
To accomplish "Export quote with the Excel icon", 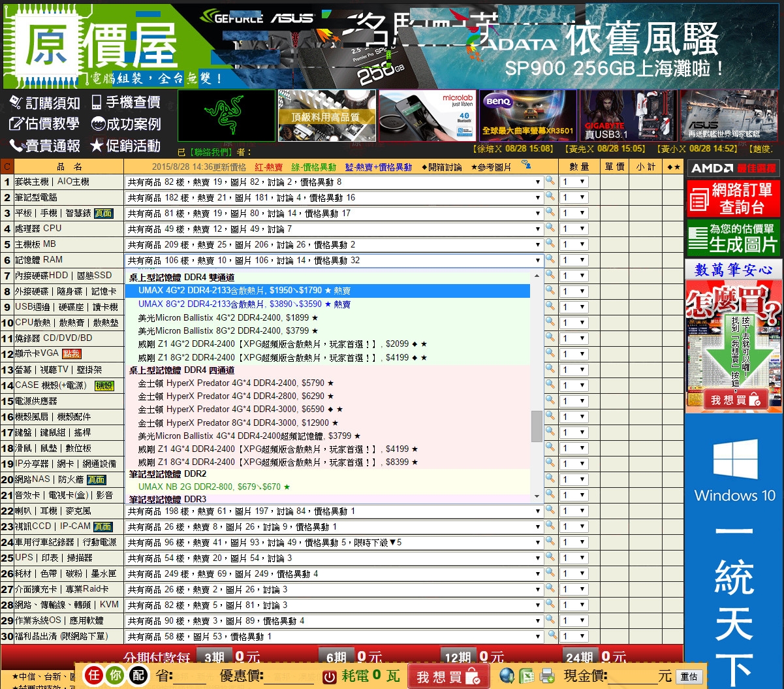I will tap(527, 675).
